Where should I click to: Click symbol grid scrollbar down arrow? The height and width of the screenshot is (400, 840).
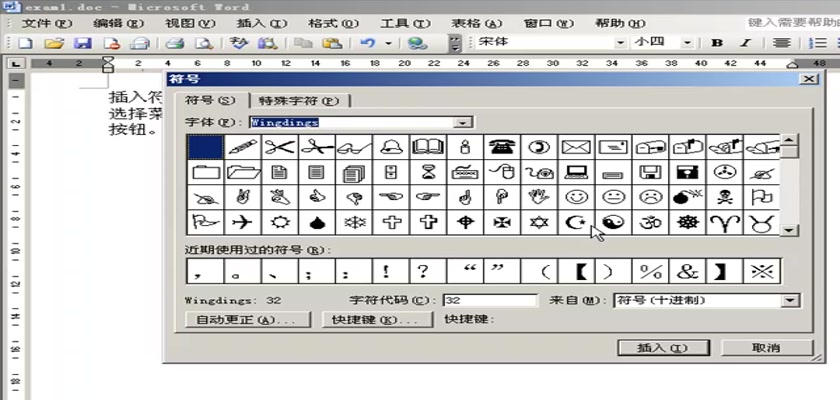pos(790,230)
